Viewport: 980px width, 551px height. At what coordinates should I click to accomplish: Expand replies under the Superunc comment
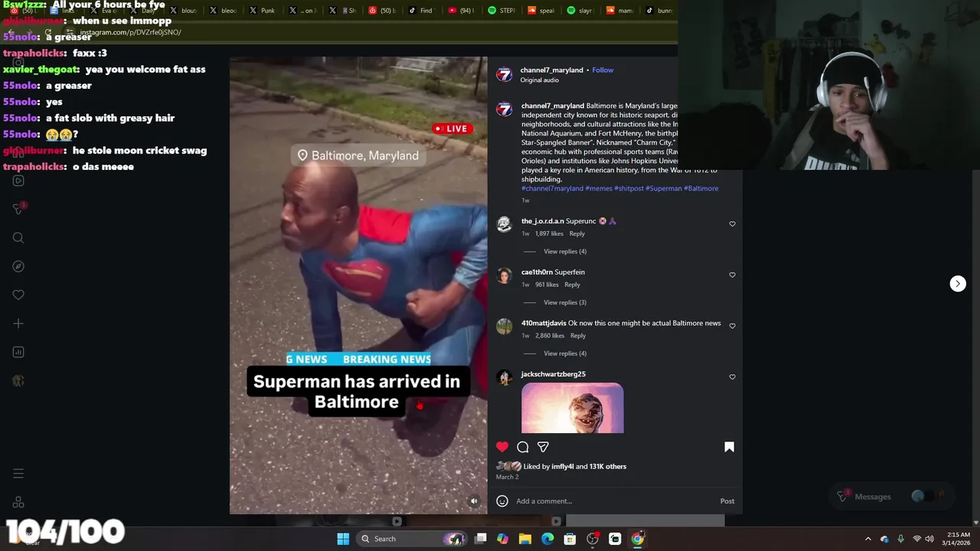pos(565,251)
